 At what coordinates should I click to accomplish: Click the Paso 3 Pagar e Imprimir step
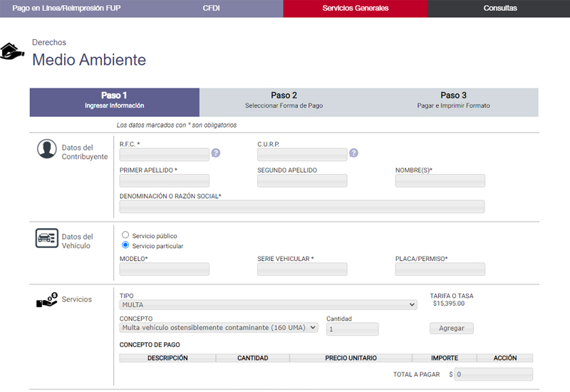click(453, 100)
